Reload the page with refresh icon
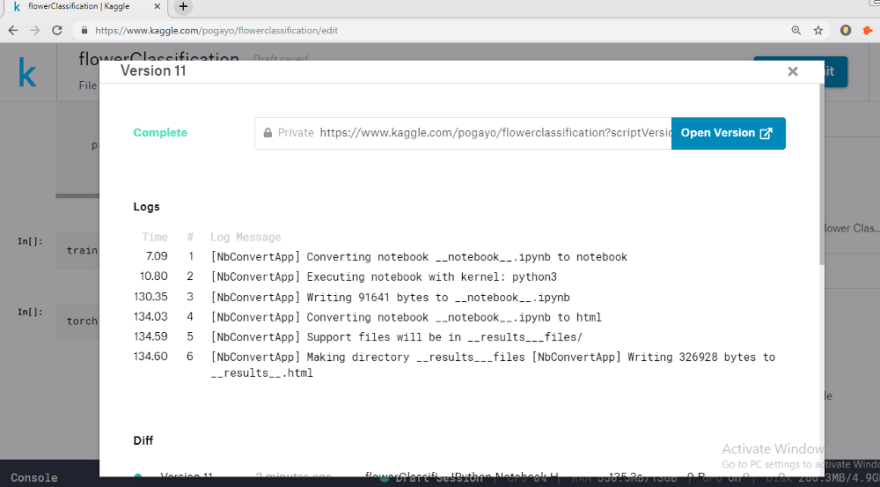This screenshot has width=880, height=487. tap(57, 30)
